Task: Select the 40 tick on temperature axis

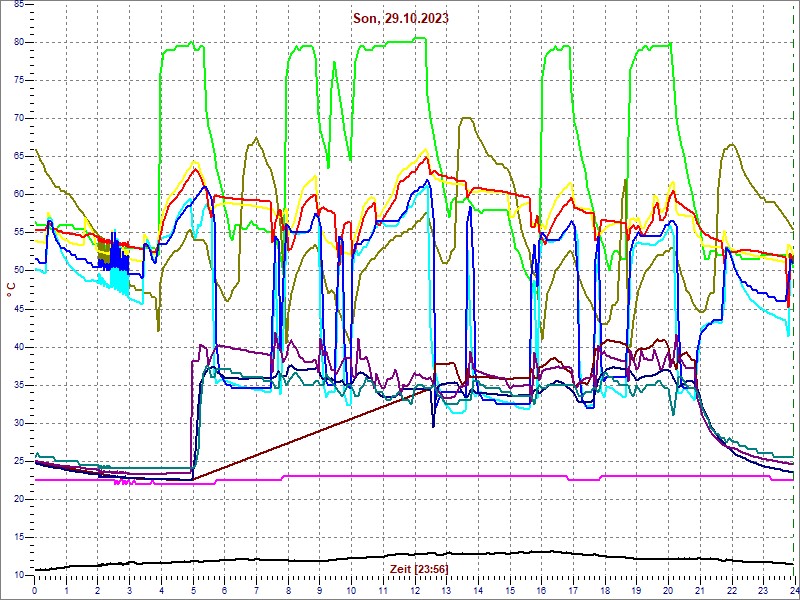Action: [18, 347]
